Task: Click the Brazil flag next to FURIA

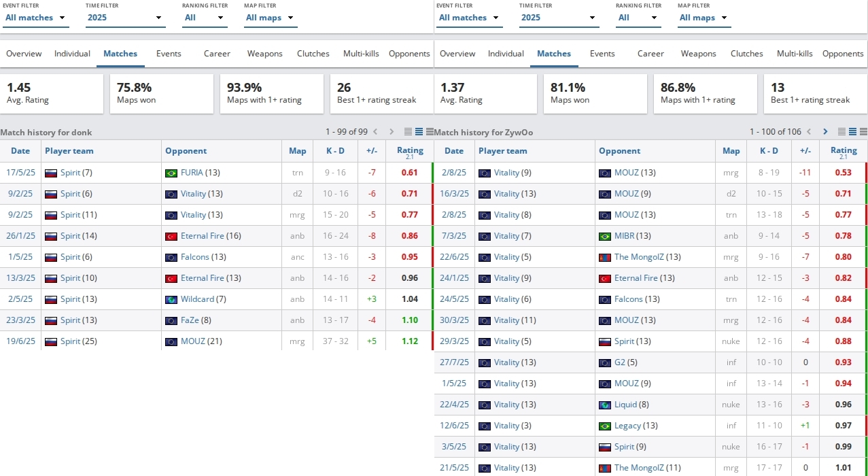Action: tap(171, 173)
